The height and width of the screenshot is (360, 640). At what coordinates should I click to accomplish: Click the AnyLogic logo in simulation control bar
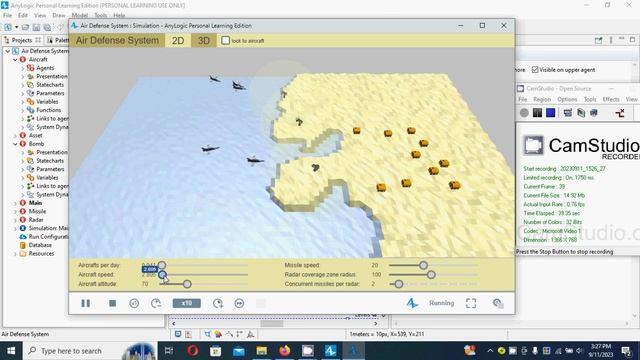pyautogui.click(x=412, y=303)
